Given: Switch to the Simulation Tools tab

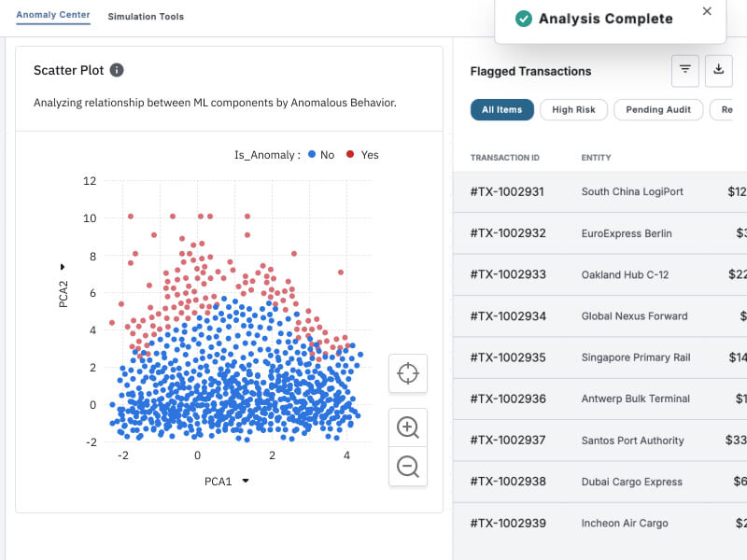Looking at the screenshot, I should (146, 17).
